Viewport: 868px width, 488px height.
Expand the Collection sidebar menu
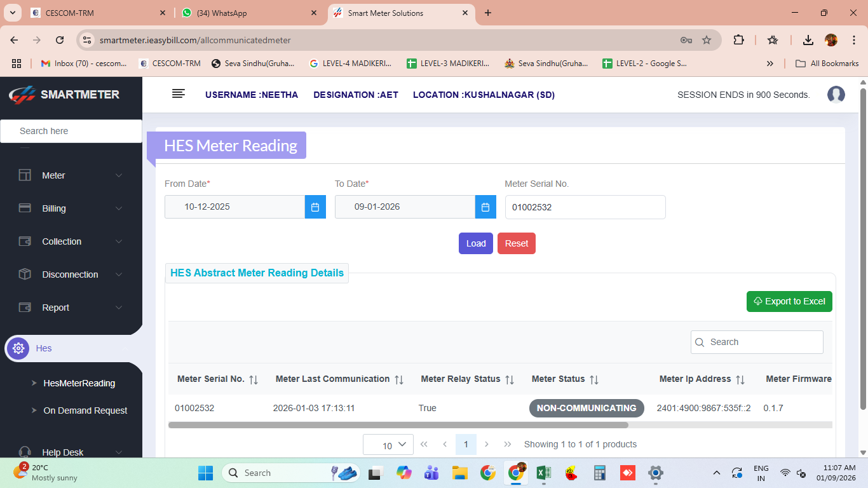click(x=71, y=241)
